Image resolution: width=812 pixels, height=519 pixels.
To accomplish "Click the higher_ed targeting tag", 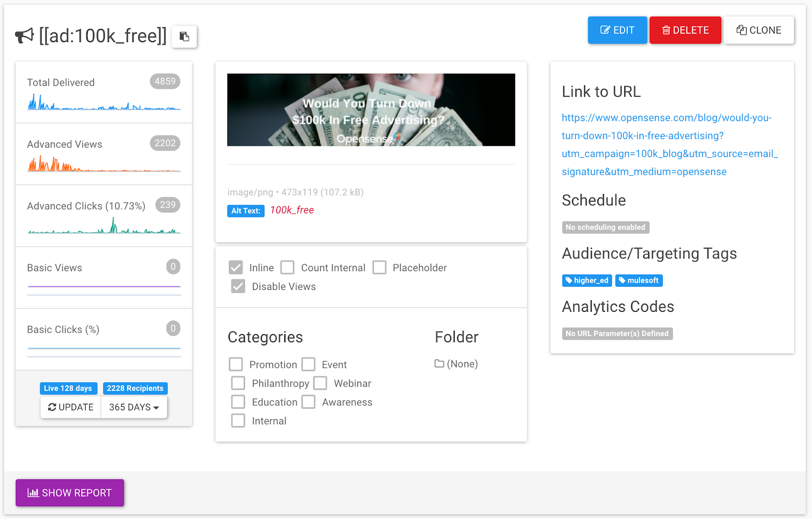I will pyautogui.click(x=587, y=280).
